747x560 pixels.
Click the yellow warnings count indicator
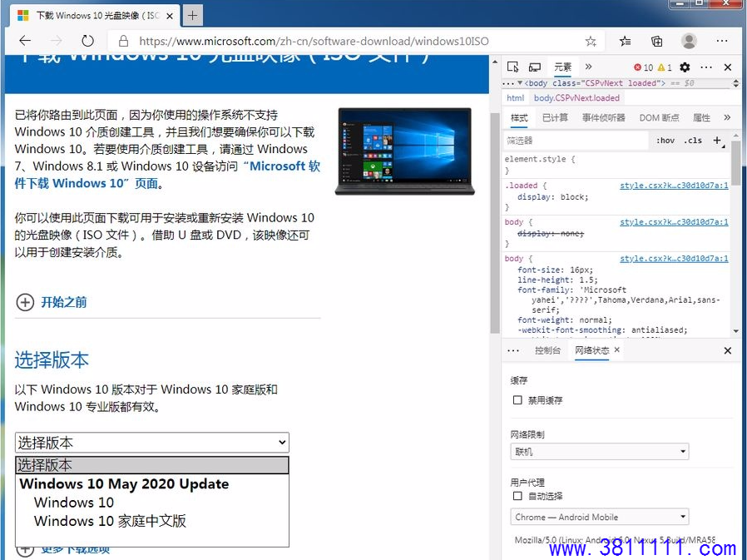tap(665, 67)
